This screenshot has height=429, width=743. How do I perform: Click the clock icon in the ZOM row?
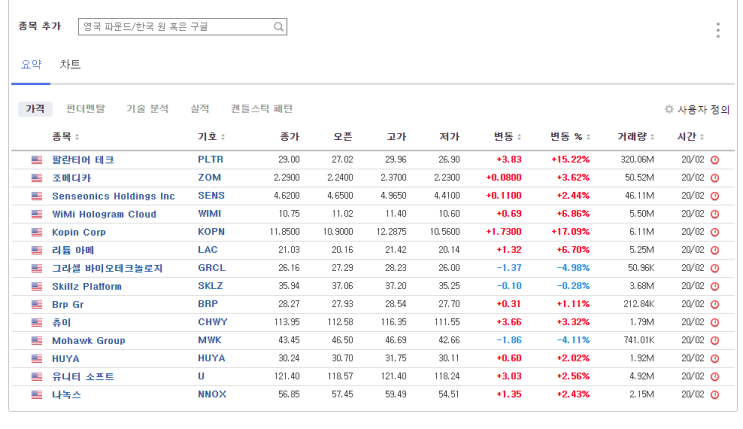(x=715, y=178)
